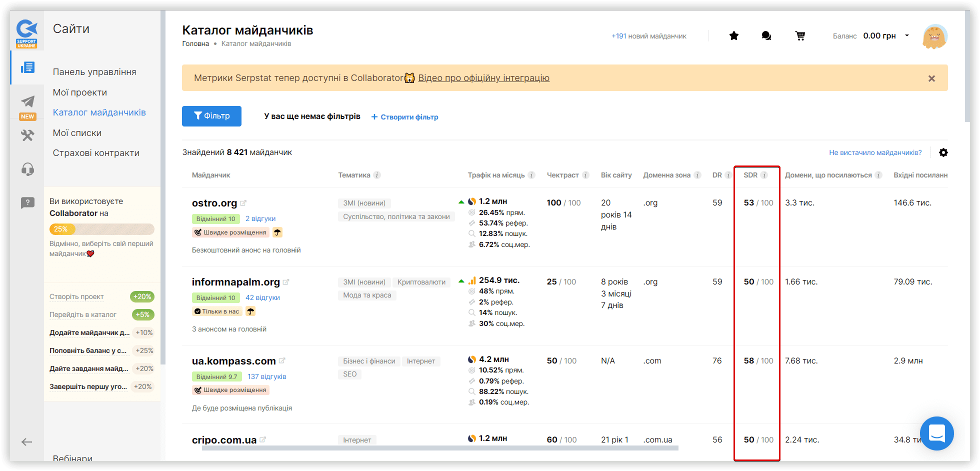
Task: Open the shopping cart
Action: pos(800,35)
